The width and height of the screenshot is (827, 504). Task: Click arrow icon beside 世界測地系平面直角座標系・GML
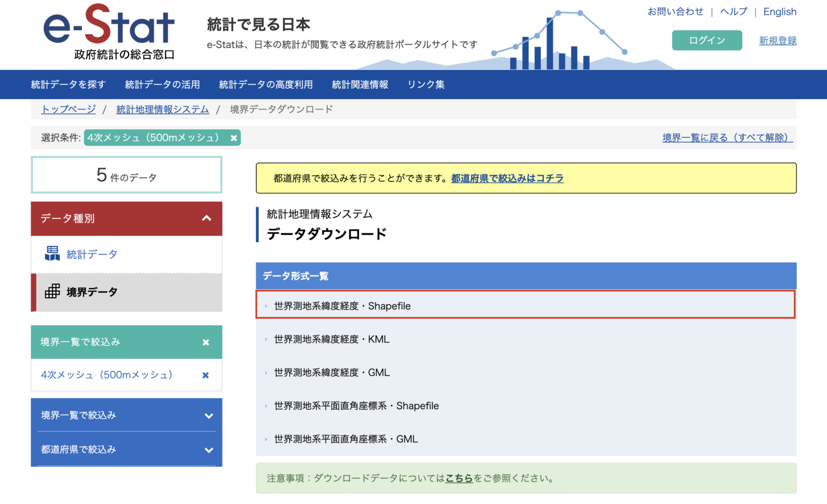click(x=265, y=439)
